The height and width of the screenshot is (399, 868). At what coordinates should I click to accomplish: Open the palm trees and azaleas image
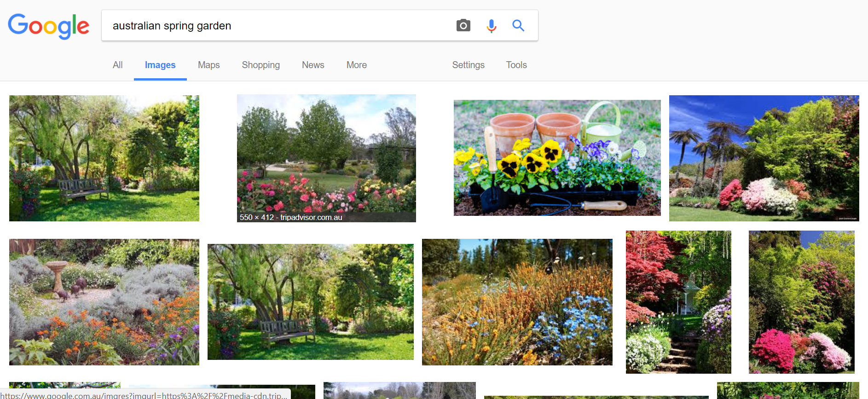764,158
